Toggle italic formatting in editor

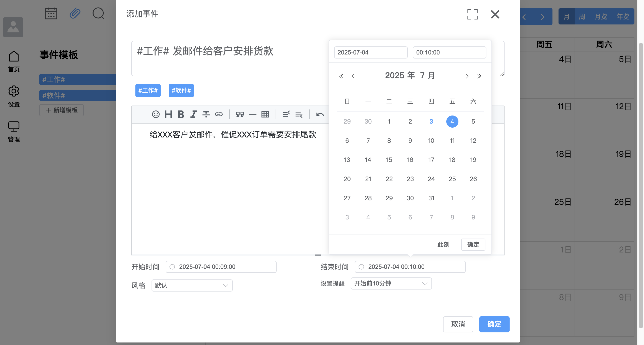click(193, 114)
